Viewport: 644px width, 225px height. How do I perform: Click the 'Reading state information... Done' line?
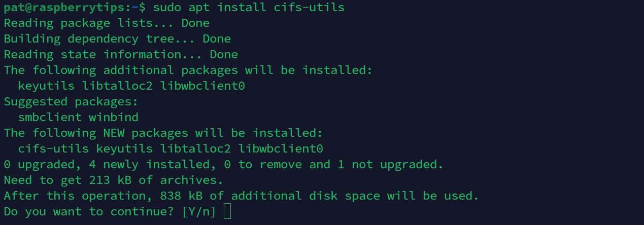tap(121, 54)
